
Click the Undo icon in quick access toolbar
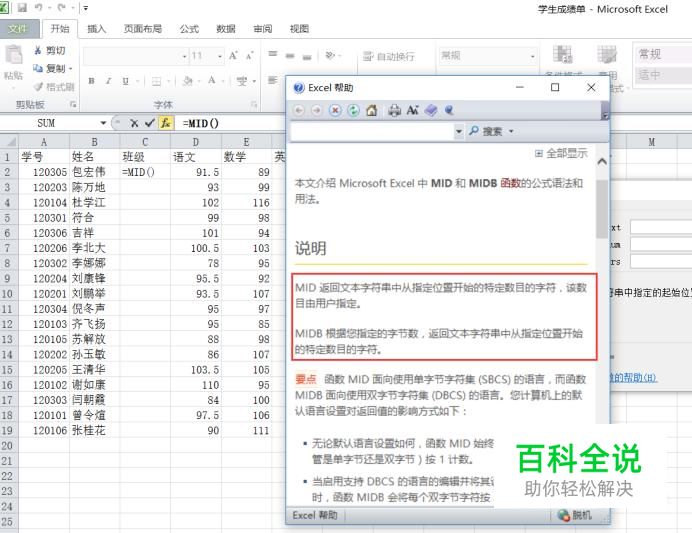(39, 8)
